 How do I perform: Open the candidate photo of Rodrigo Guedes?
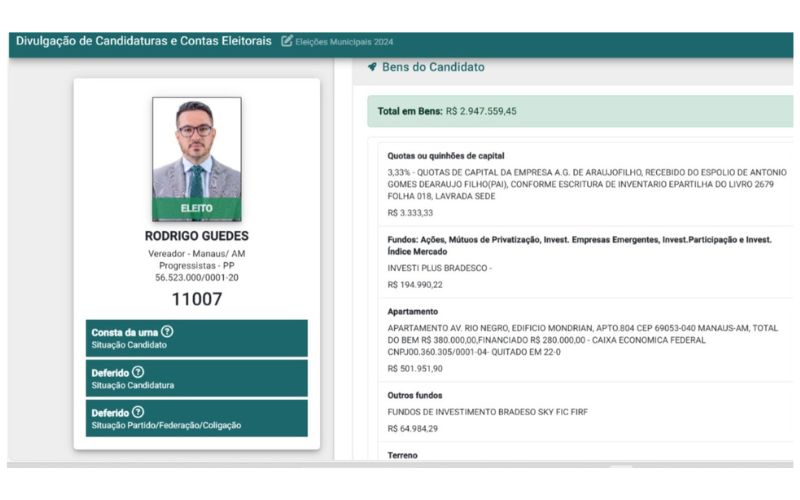point(197,159)
